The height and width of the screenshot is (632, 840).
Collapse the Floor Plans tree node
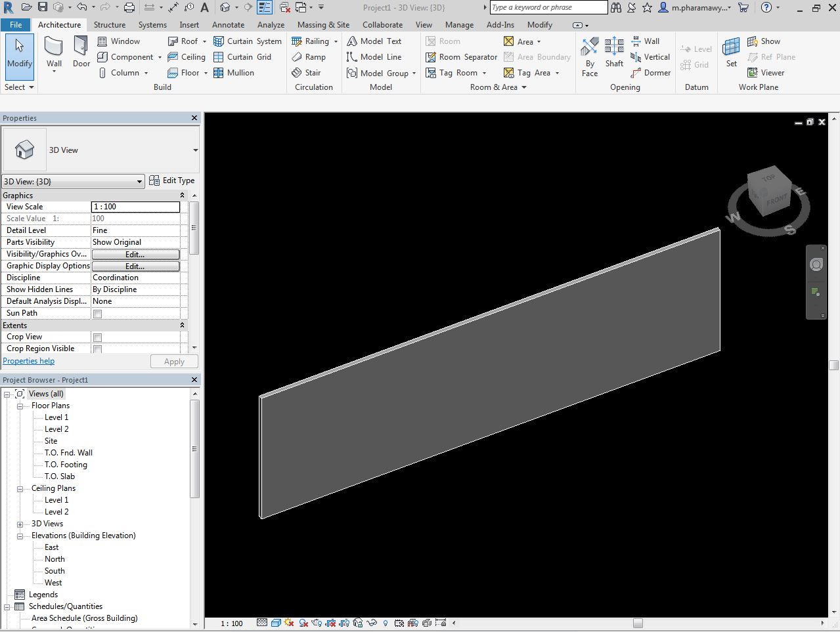[x=20, y=406]
